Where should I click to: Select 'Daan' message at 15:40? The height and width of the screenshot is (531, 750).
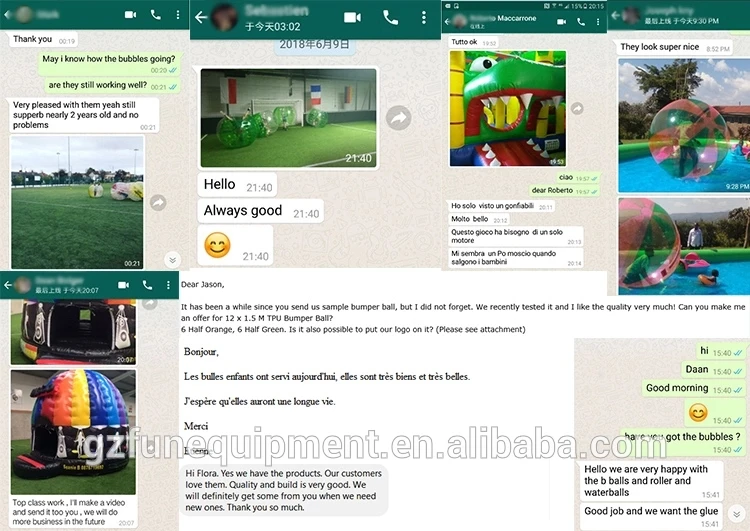(x=713, y=369)
